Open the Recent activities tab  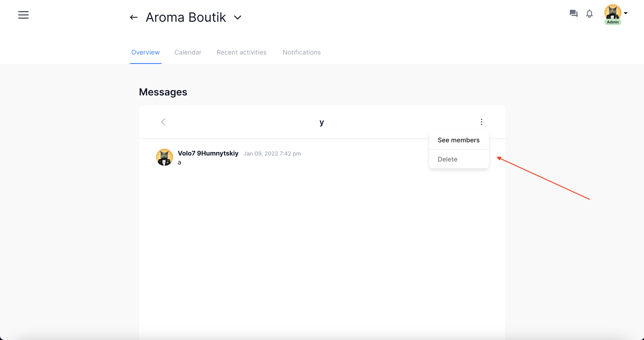[241, 52]
